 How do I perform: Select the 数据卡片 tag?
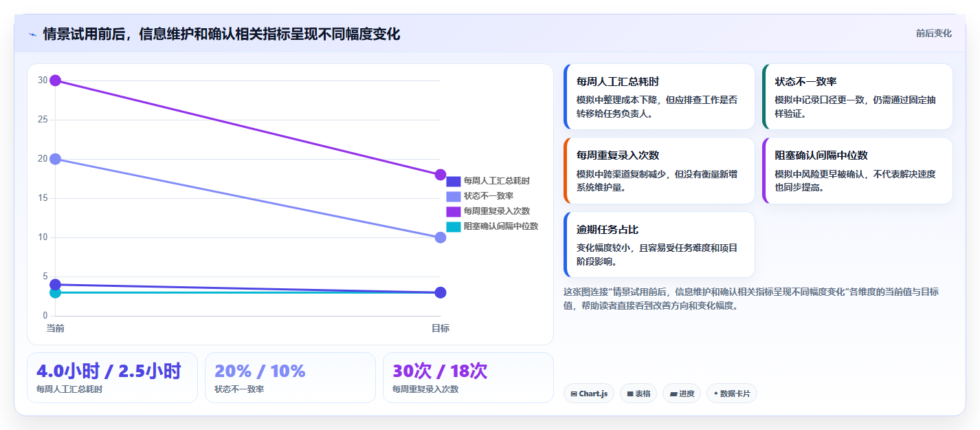click(731, 394)
